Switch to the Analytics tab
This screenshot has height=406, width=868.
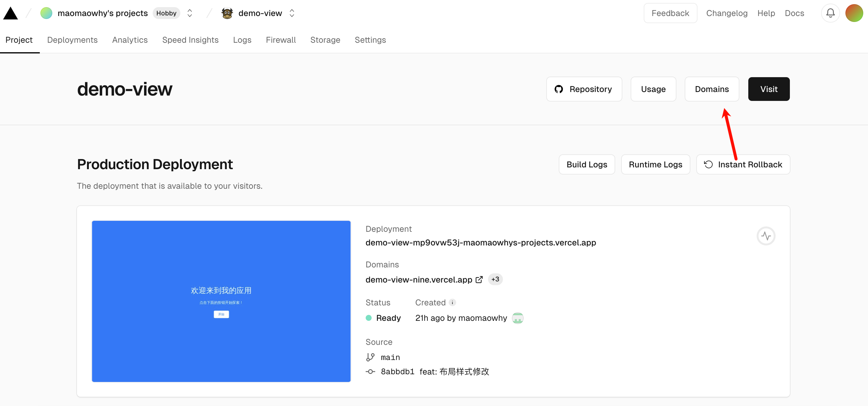(x=130, y=40)
